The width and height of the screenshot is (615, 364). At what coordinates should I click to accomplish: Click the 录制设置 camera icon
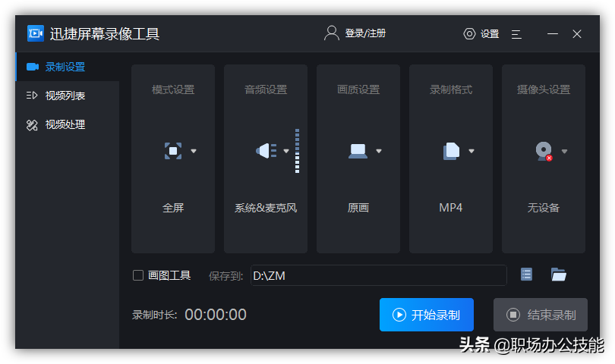32,67
